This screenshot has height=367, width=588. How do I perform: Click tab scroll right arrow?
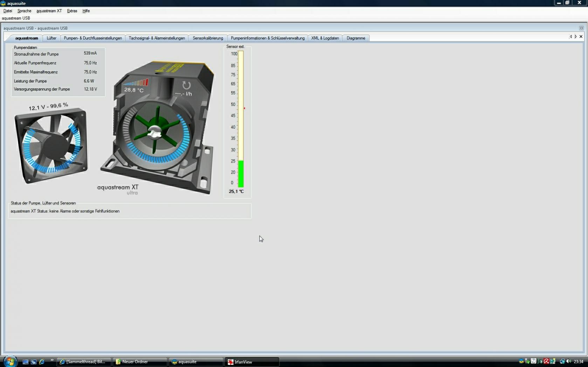pyautogui.click(x=576, y=36)
